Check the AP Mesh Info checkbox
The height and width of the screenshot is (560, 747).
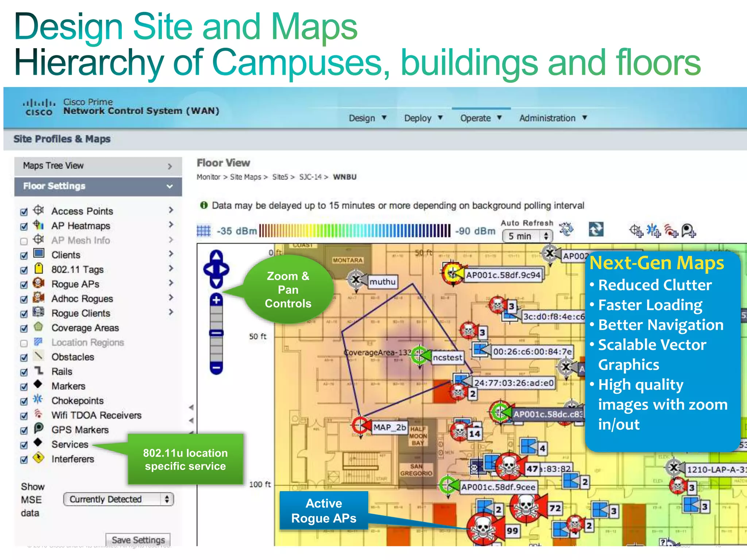24,241
